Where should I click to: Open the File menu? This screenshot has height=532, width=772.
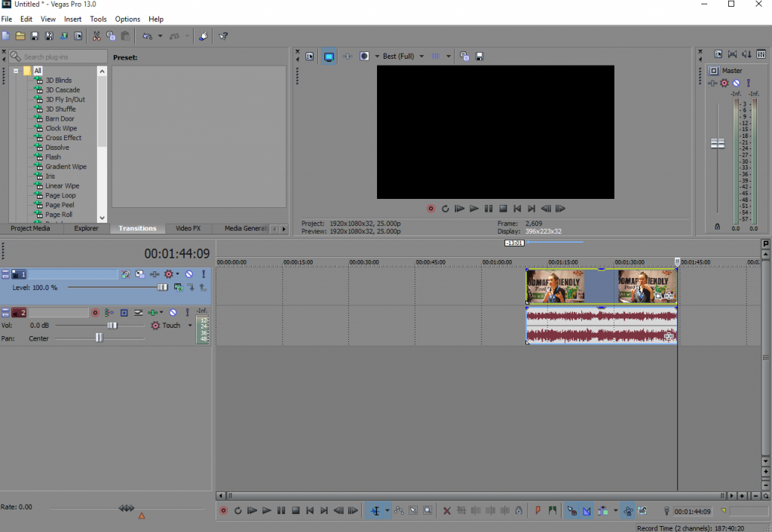tap(7, 19)
